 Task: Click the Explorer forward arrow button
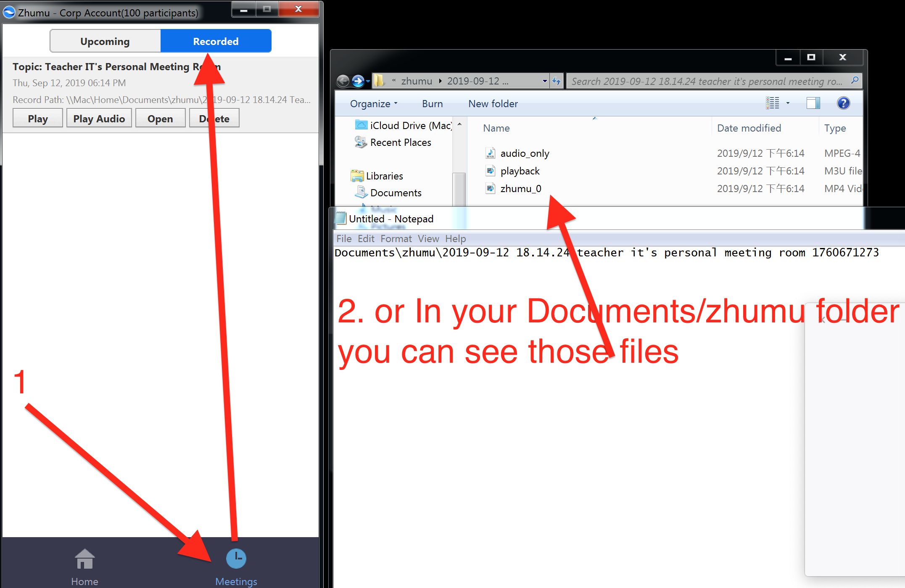point(358,81)
